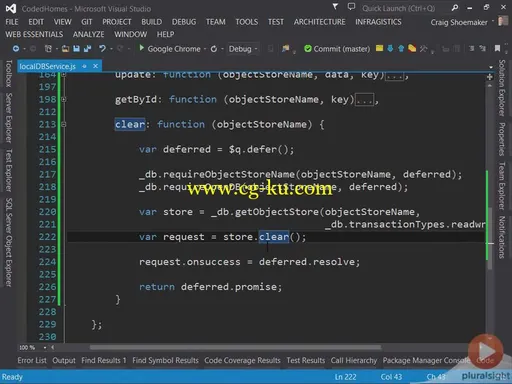Click the orange branches Git icon
This screenshot has height=384, width=512.
pyautogui.click(x=412, y=49)
